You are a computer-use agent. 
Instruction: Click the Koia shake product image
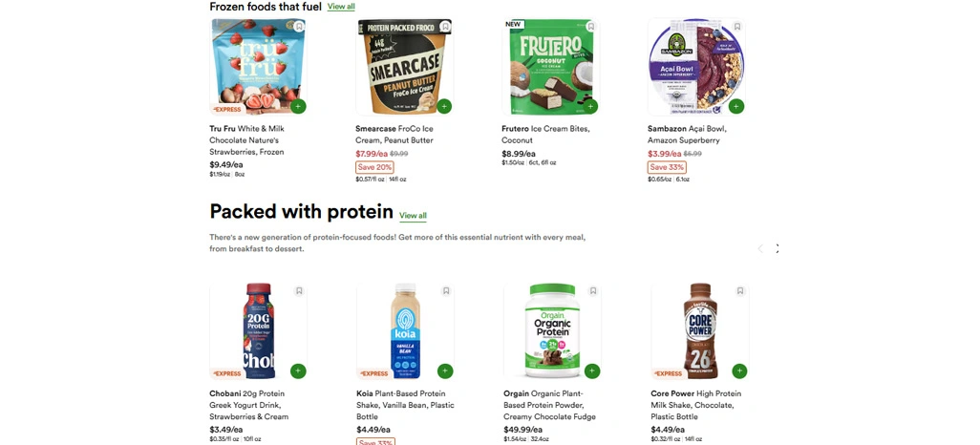(x=405, y=330)
